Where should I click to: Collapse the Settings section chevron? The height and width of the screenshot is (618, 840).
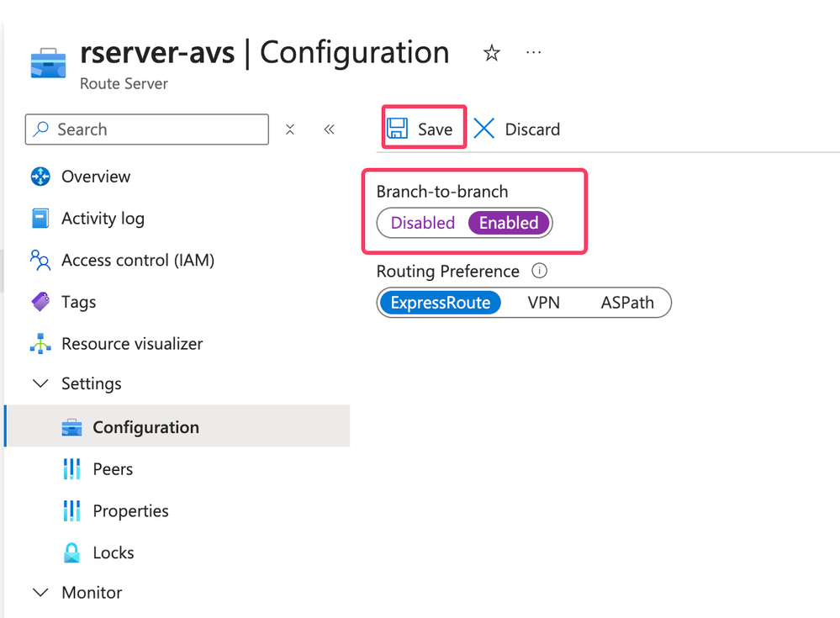(x=40, y=383)
